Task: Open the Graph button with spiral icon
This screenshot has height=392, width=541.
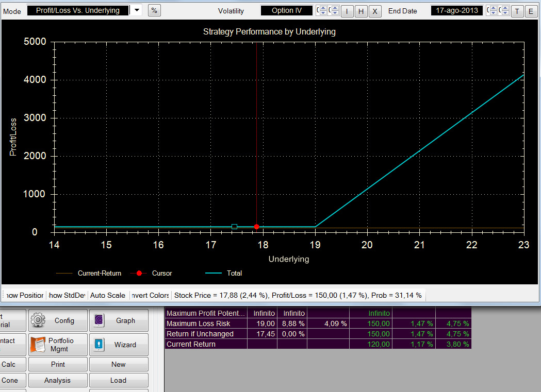Action: pyautogui.click(x=119, y=320)
